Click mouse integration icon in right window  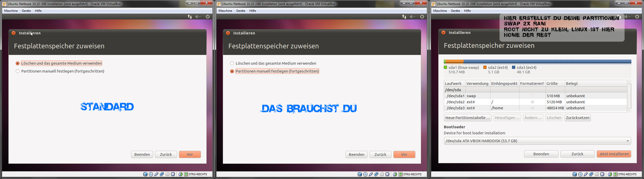point(610,174)
